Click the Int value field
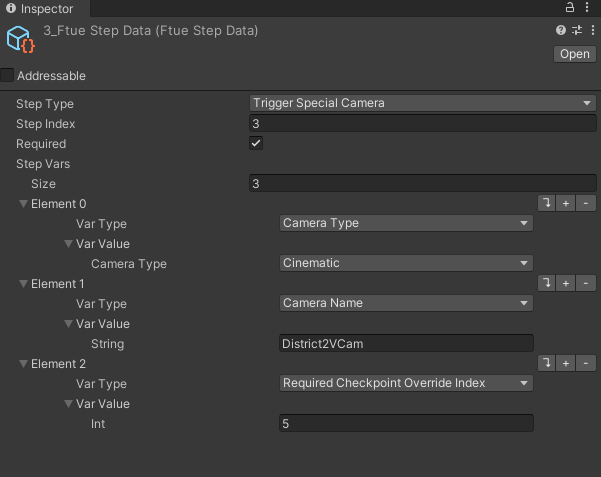The width and height of the screenshot is (601, 477). coord(406,423)
